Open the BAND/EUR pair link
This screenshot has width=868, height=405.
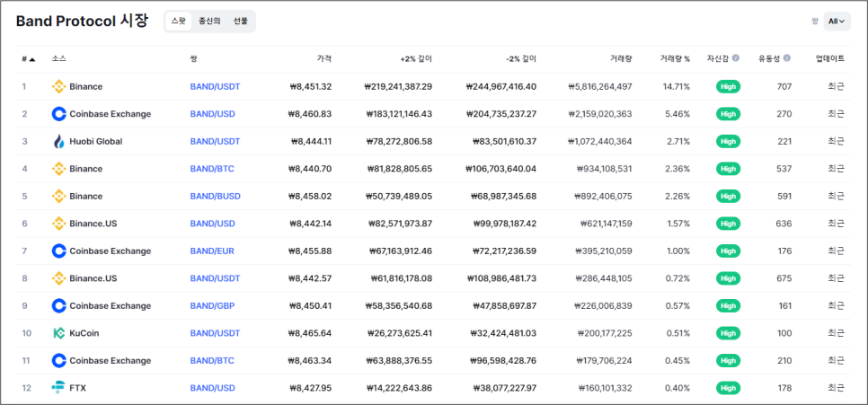[x=212, y=251]
